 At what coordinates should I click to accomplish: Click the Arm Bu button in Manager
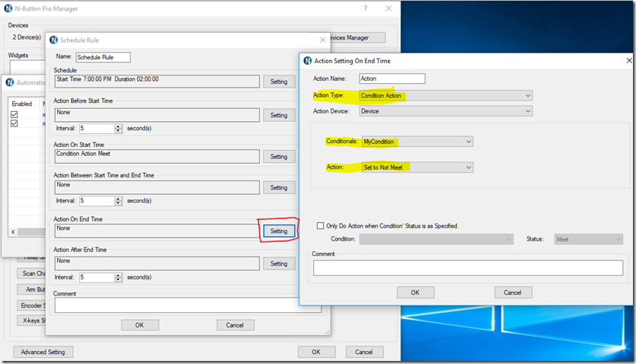pos(32,289)
